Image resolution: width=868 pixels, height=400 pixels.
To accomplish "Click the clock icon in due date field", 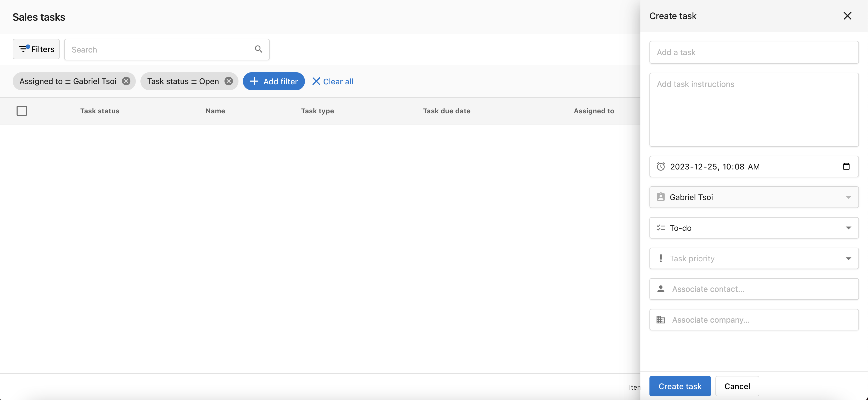I will click(661, 166).
